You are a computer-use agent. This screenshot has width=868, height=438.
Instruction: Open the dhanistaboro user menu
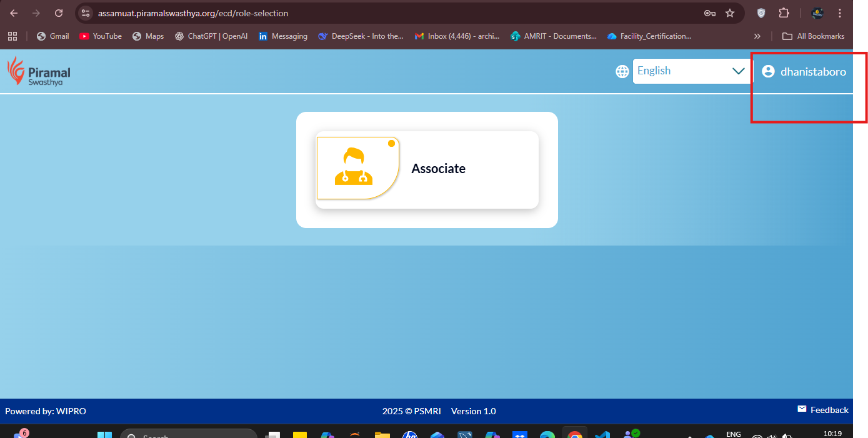pos(812,72)
